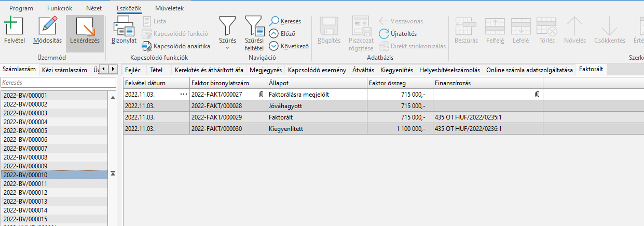The width and height of the screenshot is (644, 226).
Task: Jump to Előző previous record
Action: [x=275, y=34]
